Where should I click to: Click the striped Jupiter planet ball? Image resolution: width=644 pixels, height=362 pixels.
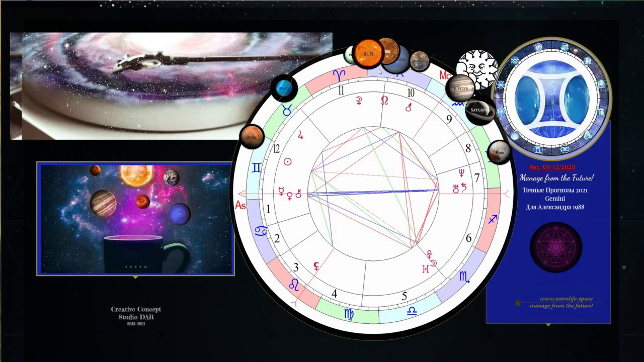pos(460,88)
